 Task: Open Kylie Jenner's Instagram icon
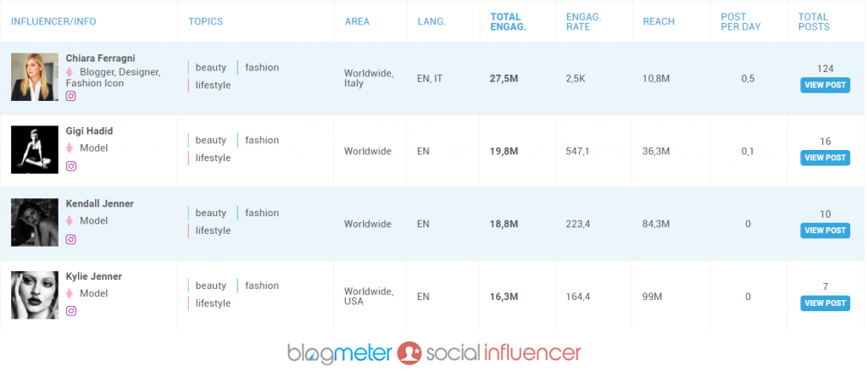coord(71,311)
